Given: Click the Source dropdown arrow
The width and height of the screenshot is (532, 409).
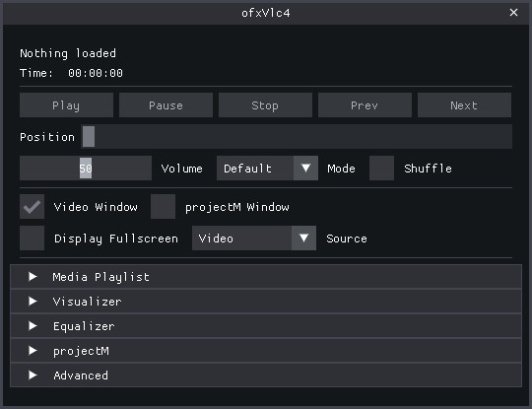Looking at the screenshot, I should [x=303, y=238].
